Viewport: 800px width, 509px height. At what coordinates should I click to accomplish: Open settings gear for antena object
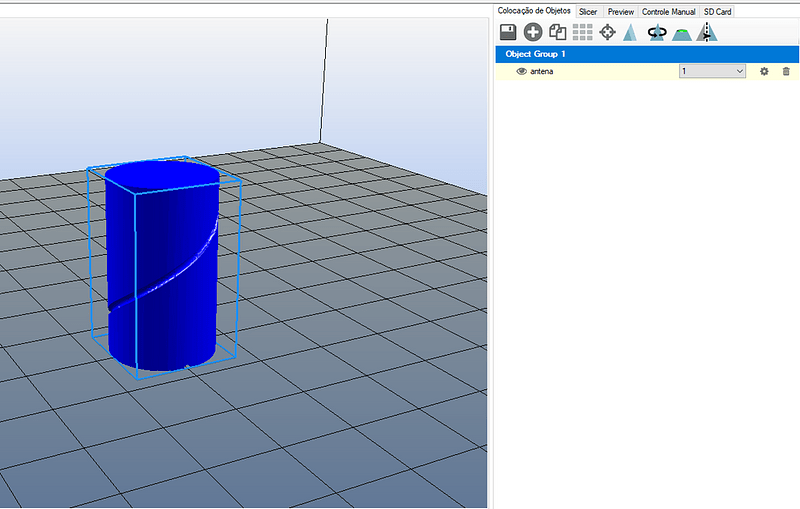point(764,71)
